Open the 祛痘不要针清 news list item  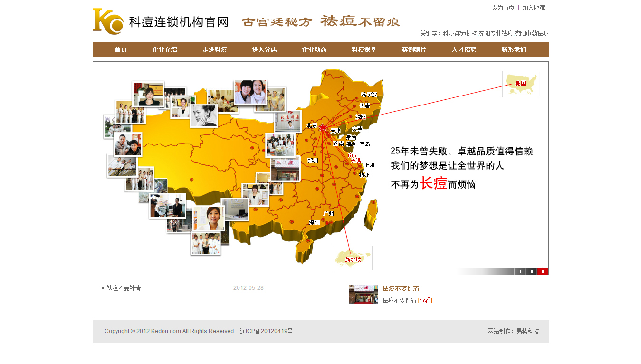tap(124, 288)
